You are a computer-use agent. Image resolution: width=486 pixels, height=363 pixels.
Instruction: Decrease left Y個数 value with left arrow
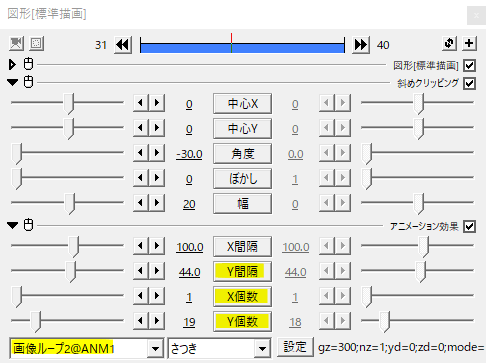click(141, 321)
